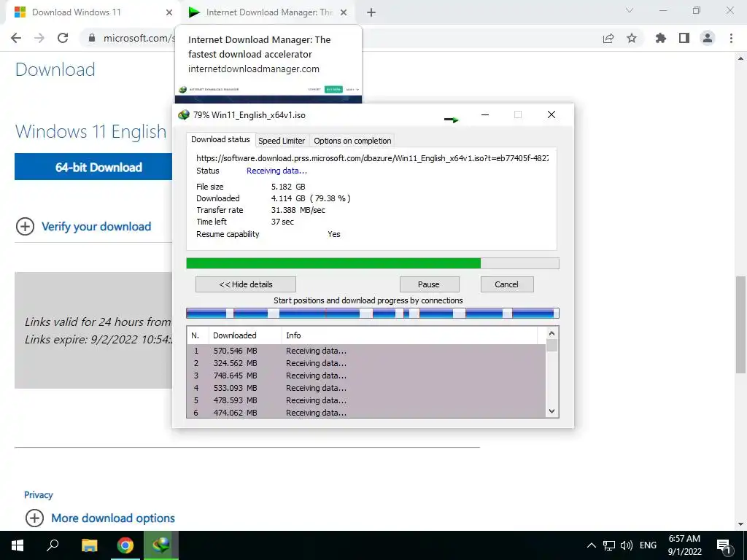
Task: Click Chrome icon in taskbar
Action: point(125,545)
